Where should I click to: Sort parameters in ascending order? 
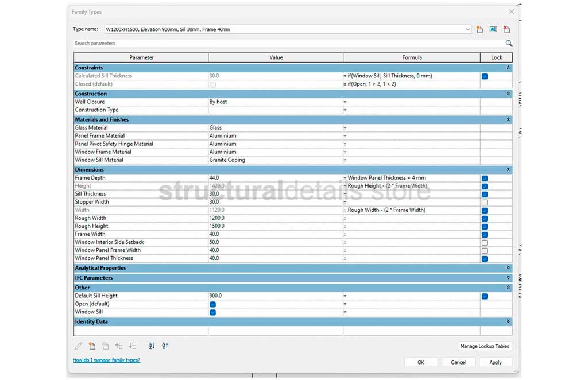click(152, 346)
